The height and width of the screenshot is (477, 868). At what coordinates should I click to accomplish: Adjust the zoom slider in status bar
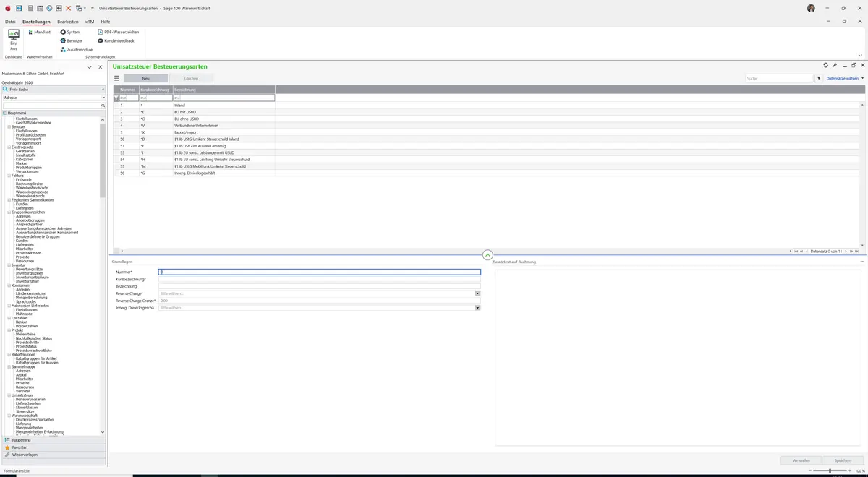830,471
